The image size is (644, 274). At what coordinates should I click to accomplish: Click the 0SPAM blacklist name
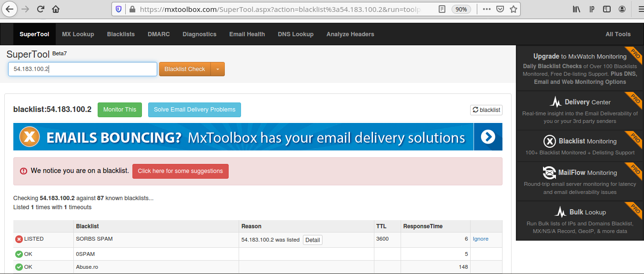85,254
